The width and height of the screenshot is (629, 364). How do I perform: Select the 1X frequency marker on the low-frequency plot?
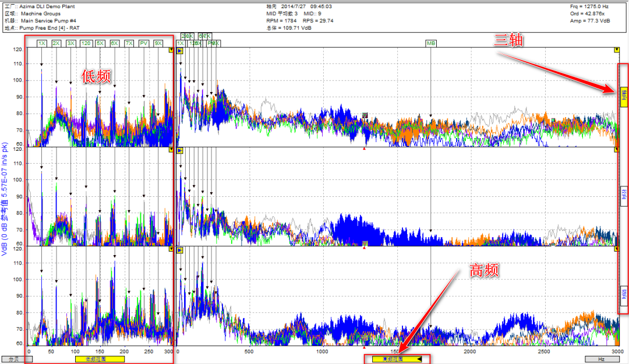pyautogui.click(x=41, y=43)
